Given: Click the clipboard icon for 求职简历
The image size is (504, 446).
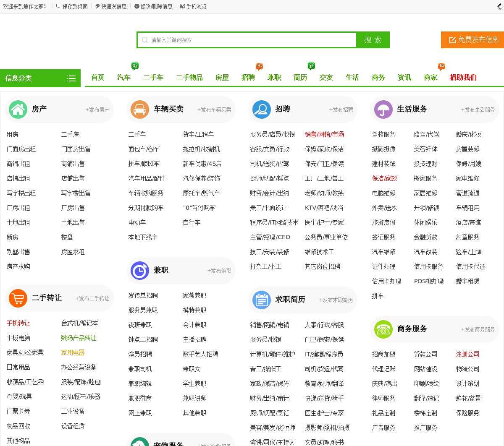Looking at the screenshot, I should click(262, 300).
